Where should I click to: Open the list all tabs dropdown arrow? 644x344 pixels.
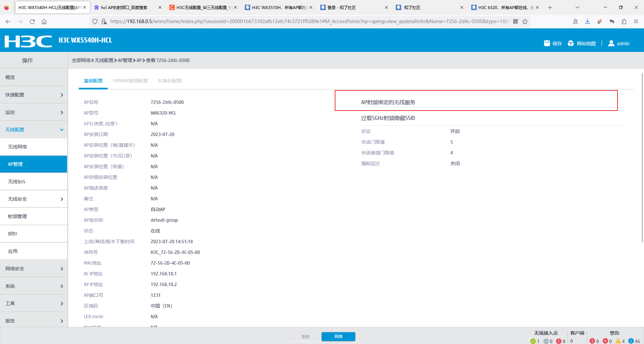tap(577, 7)
